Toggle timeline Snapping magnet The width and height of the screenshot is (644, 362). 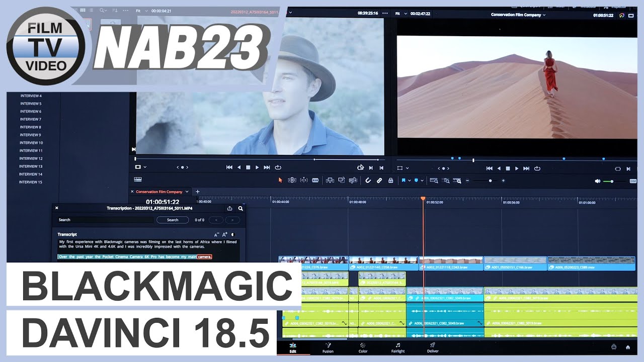[x=368, y=180]
